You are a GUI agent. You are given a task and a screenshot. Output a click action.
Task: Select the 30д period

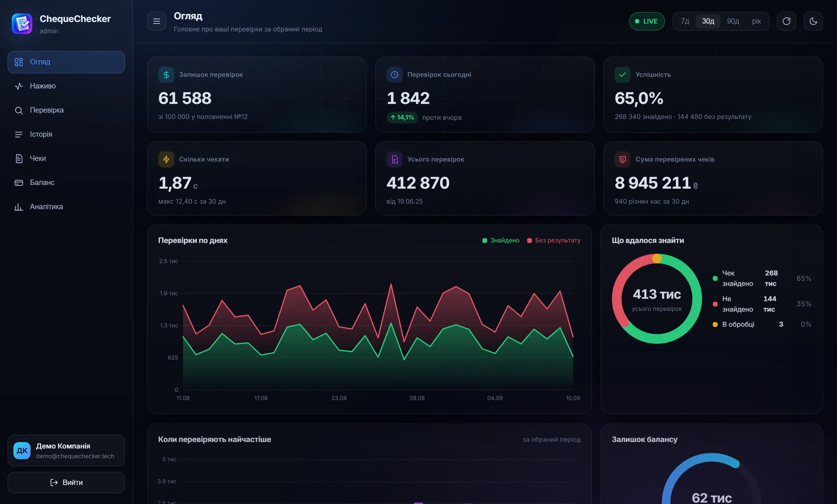(708, 21)
